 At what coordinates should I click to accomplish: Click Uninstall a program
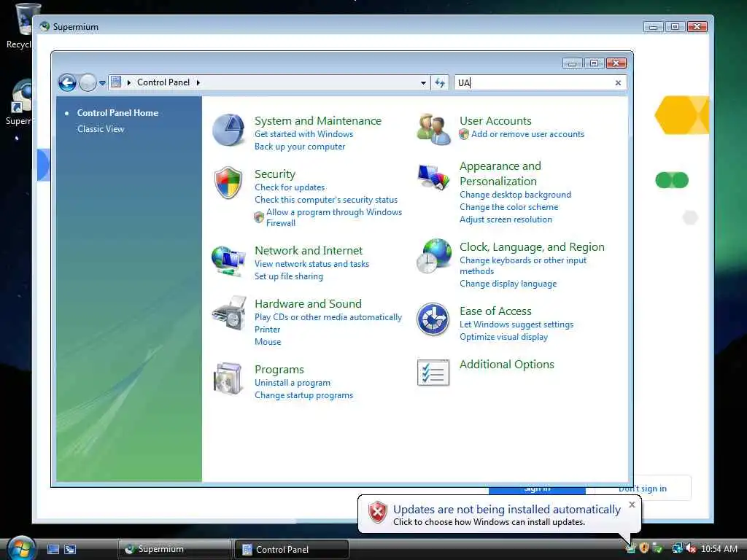[x=292, y=383]
